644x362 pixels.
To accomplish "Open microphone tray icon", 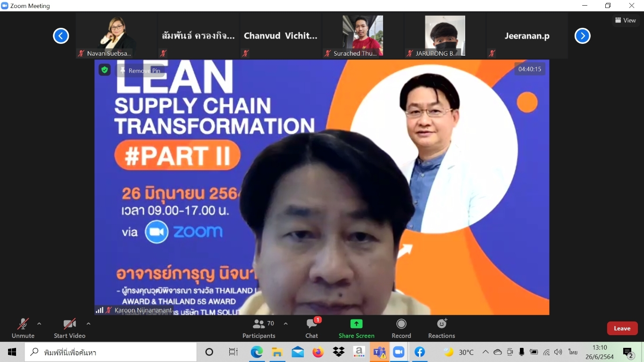I will tap(522, 352).
